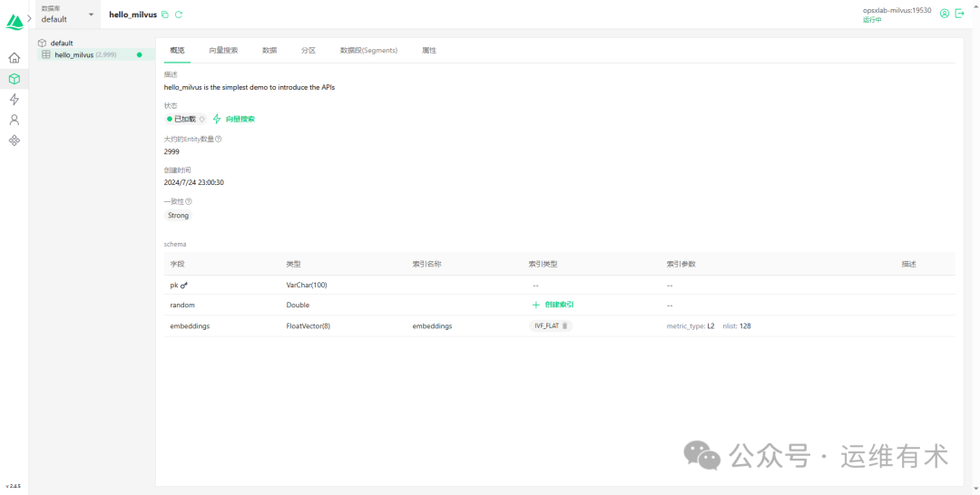Click green loaded status dot beside hello_milvus
The height and width of the screenshot is (495, 980).
[140, 55]
